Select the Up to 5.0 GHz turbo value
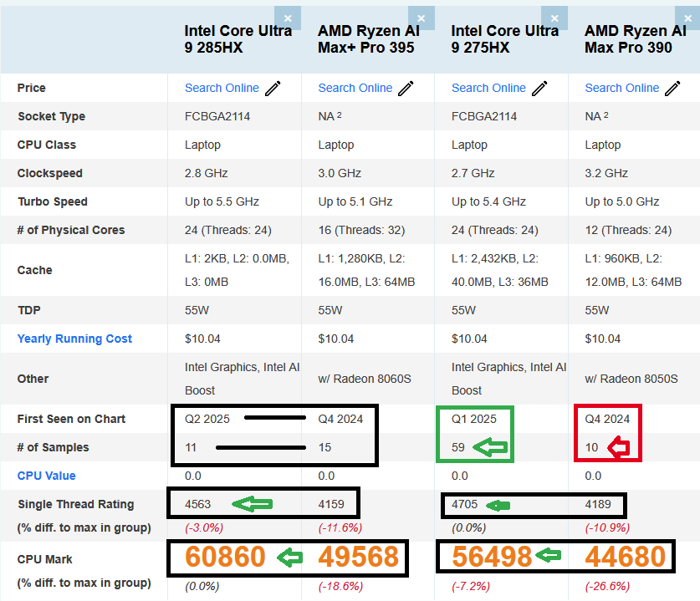This screenshot has height=601, width=700. tap(622, 201)
